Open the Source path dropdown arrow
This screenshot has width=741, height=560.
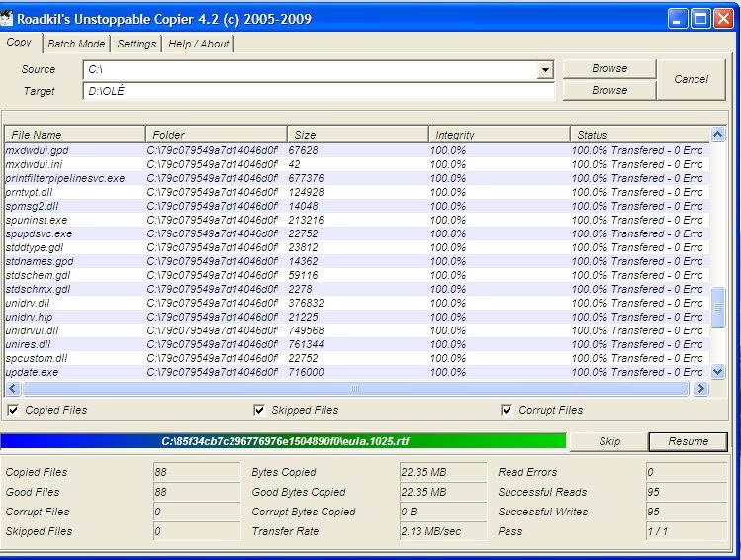tap(545, 70)
